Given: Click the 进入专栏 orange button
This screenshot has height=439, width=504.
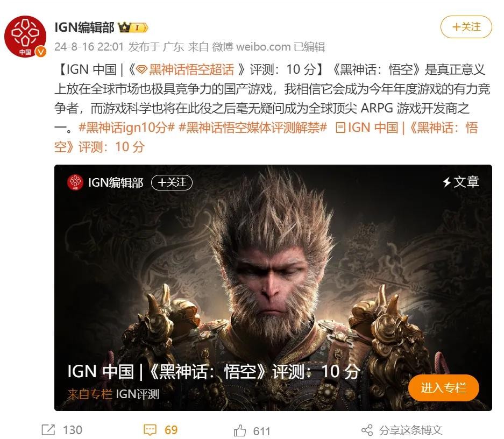Looking at the screenshot, I should click(x=444, y=388).
